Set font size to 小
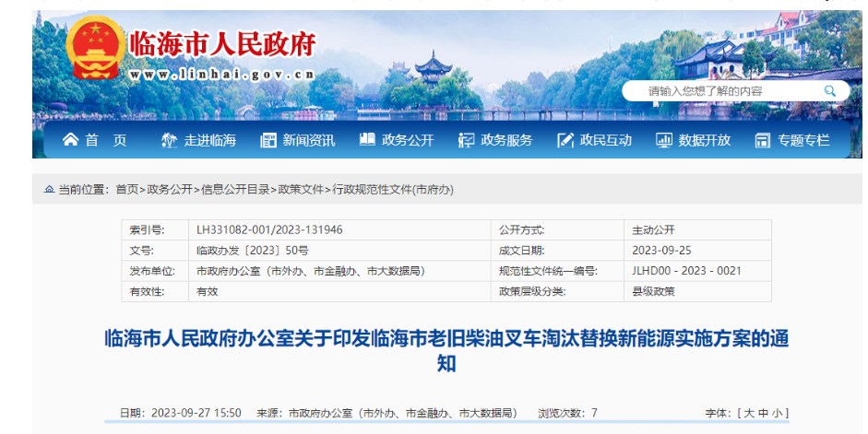This screenshot has width=868, height=434. (778, 413)
